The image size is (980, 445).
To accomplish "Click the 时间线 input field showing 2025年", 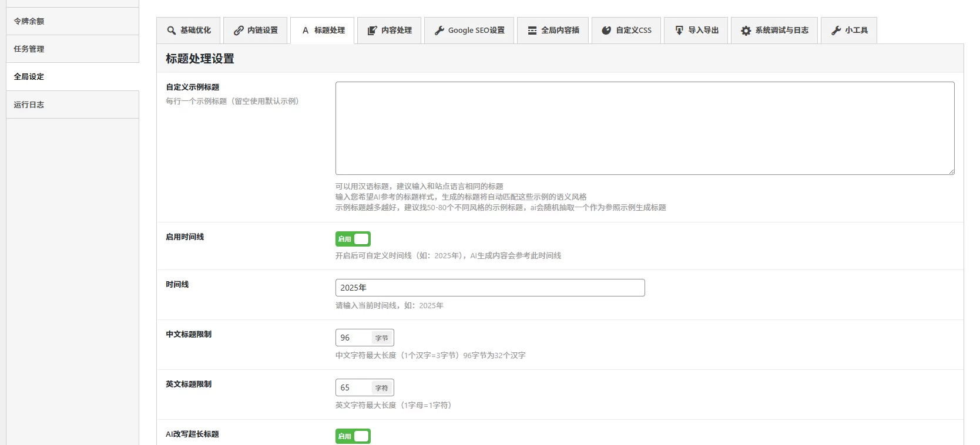I will click(489, 288).
